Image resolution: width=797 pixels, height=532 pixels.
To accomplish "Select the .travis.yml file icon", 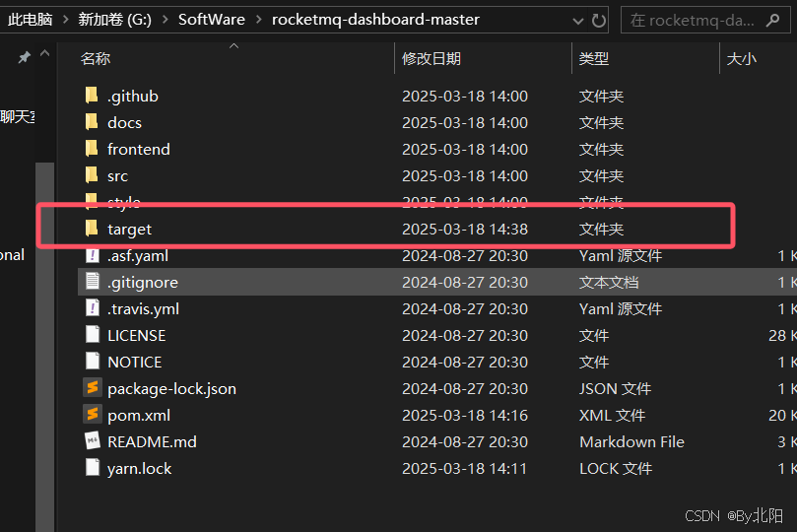I will (x=93, y=308).
